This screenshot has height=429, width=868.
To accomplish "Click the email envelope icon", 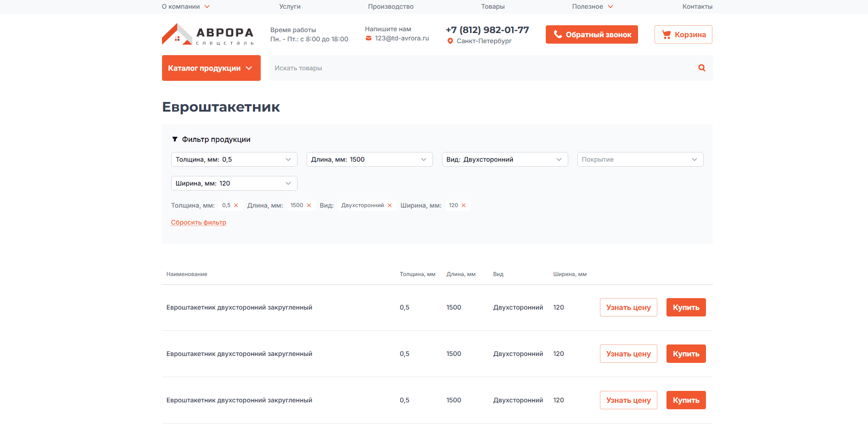I will [x=368, y=39].
